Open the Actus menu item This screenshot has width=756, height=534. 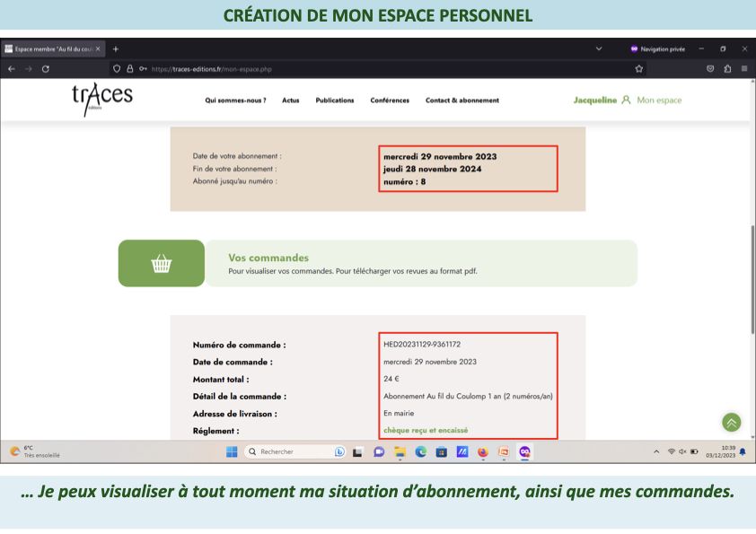291,101
